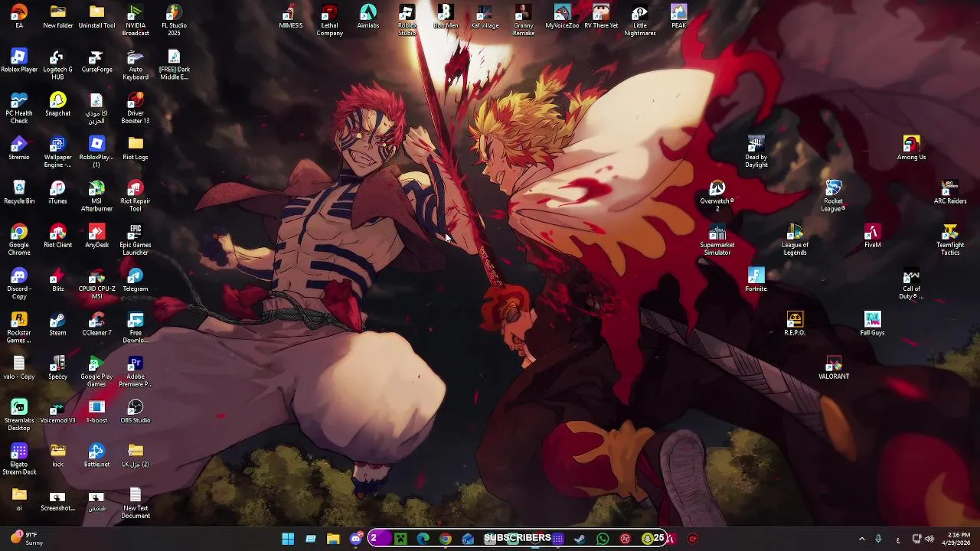Open WhatsApp from the taskbar
980x551 pixels.
click(603, 539)
